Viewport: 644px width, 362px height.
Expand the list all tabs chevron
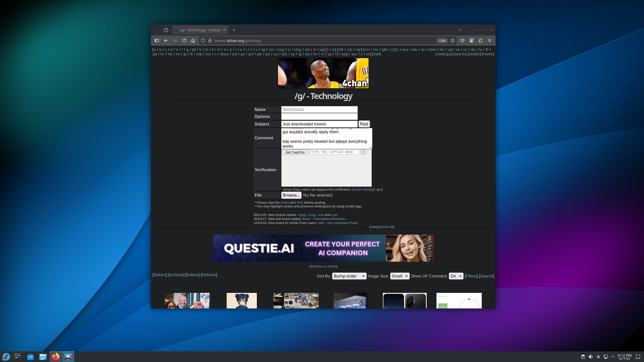[459, 30]
